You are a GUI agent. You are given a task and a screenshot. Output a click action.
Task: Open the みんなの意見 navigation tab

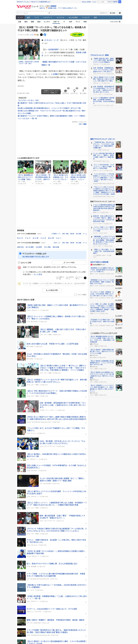pyautogui.click(x=73, y=17)
